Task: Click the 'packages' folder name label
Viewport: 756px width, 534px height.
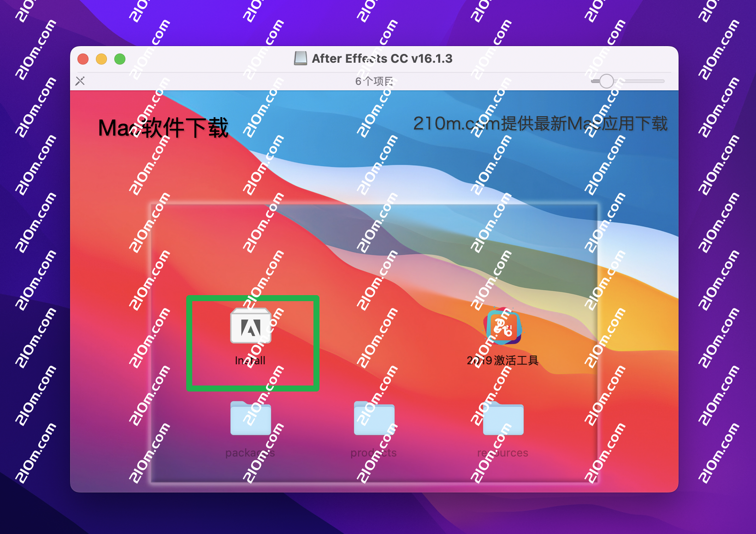Action: coord(250,453)
